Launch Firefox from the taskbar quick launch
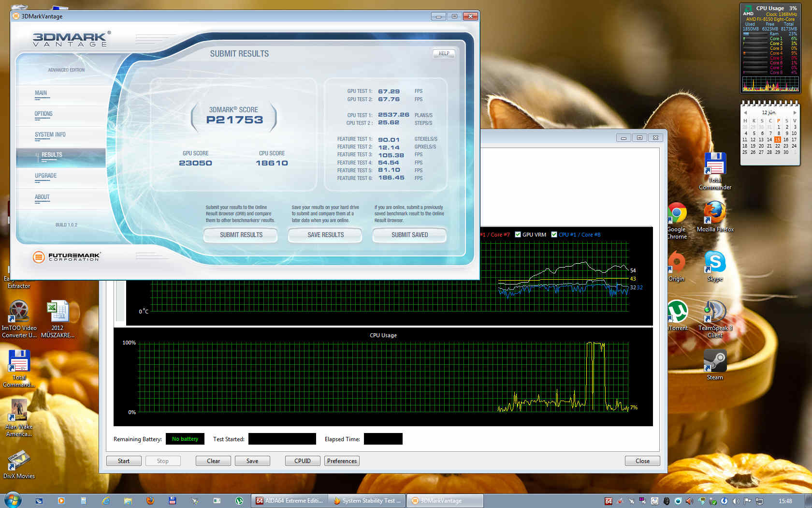This screenshot has height=508, width=812. (x=150, y=501)
